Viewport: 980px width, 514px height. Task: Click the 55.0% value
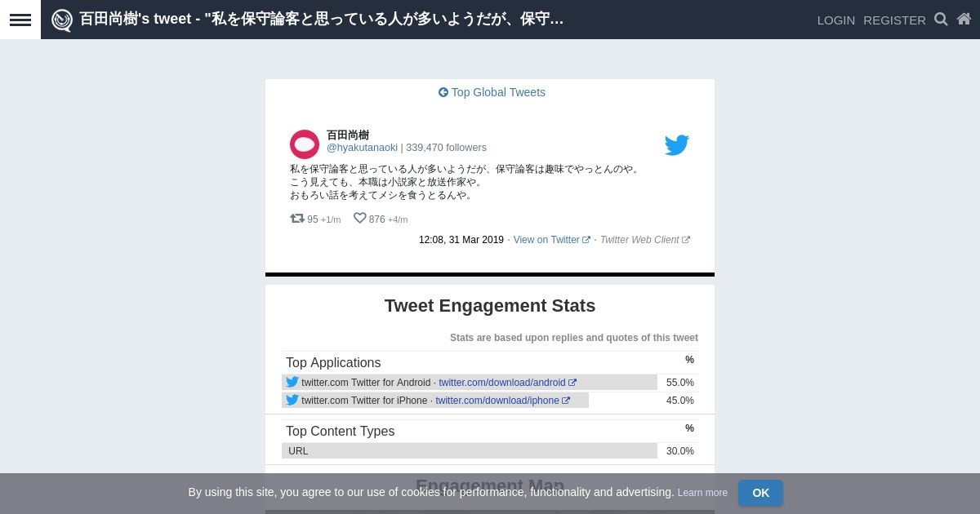[680, 383]
